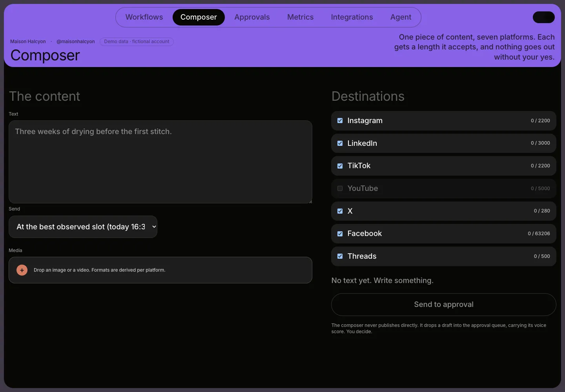Uncheck the Instagram destination checkbox
Screen dimensions: 565x392
point(340,121)
